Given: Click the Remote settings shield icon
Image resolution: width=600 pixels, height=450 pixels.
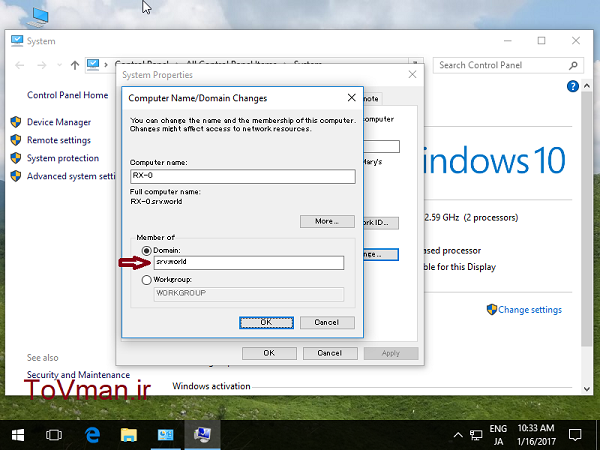Looking at the screenshot, I should (x=16, y=140).
